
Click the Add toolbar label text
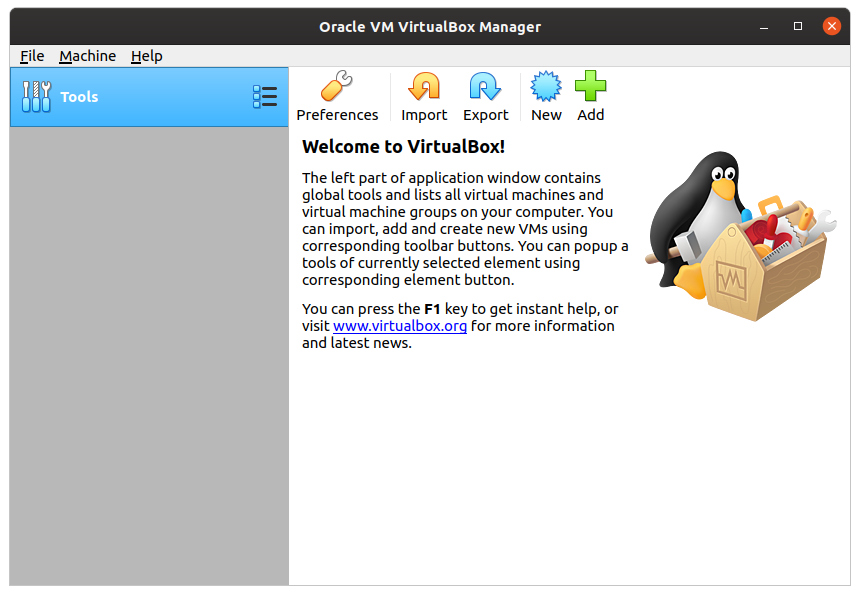pos(590,114)
